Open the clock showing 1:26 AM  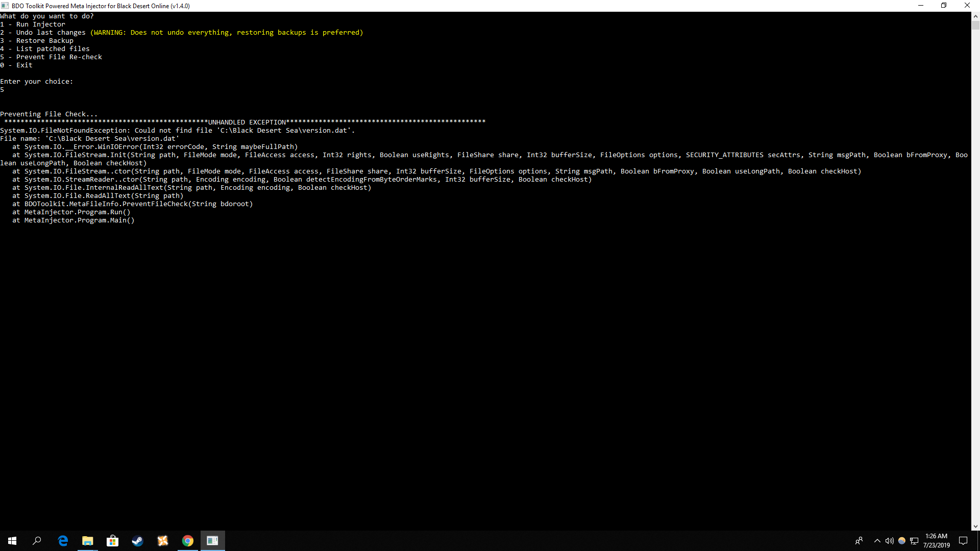(x=936, y=541)
